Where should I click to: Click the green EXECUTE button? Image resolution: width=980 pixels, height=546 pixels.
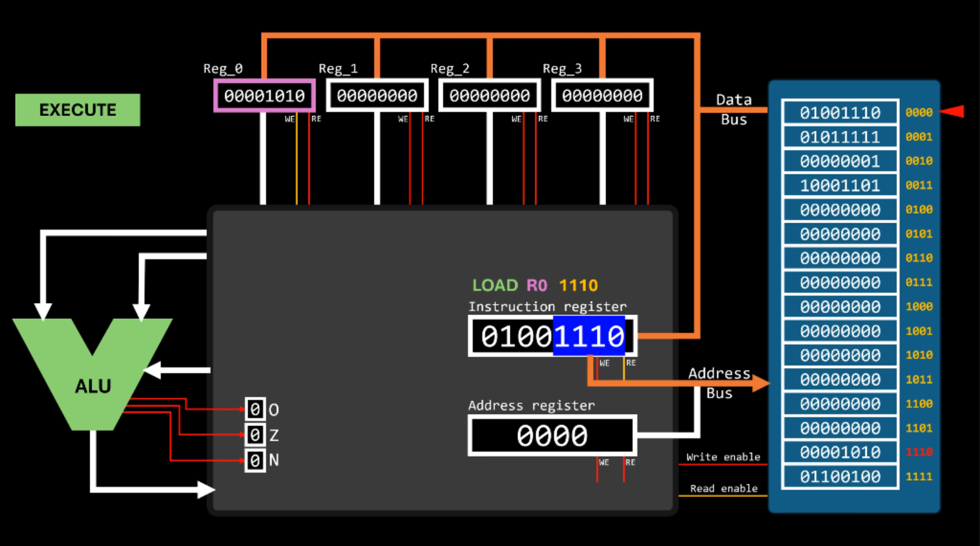point(78,110)
